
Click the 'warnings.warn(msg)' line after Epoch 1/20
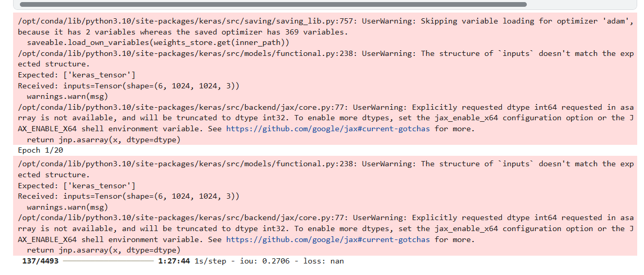pyautogui.click(x=67, y=207)
